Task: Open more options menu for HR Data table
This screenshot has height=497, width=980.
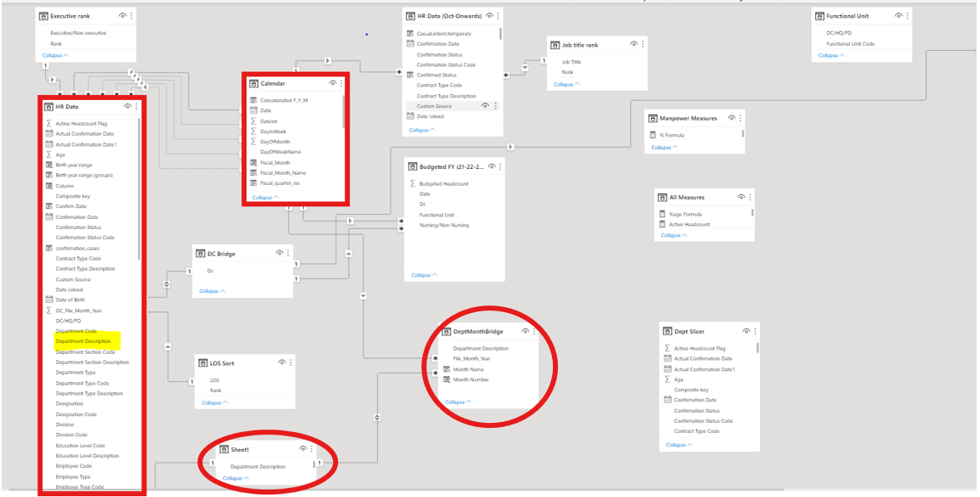Action: [137, 107]
